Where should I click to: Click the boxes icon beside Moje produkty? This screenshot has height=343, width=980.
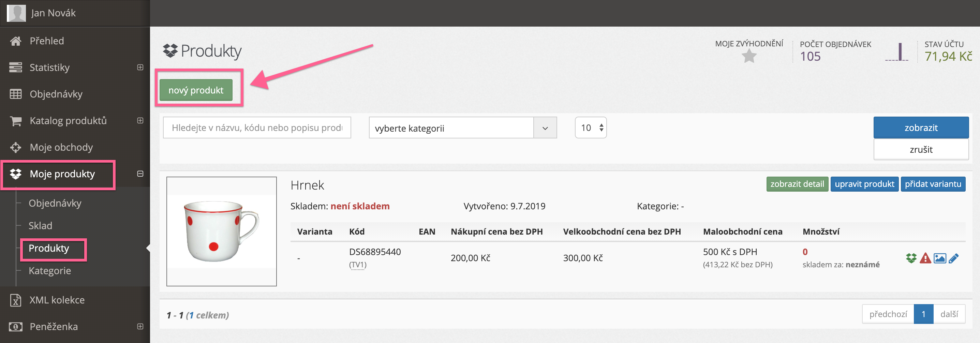point(16,174)
